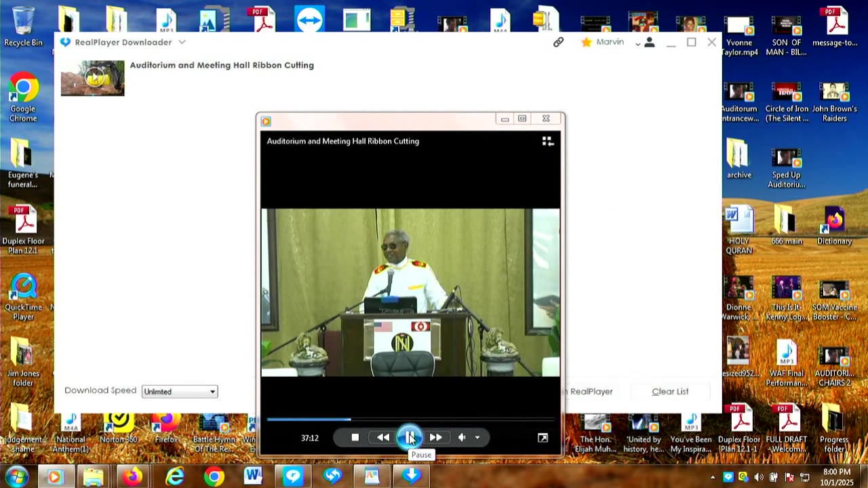Select Yvonne Taylor.mp4 desktop file
Screen dimensions: 868x488
click(x=739, y=35)
